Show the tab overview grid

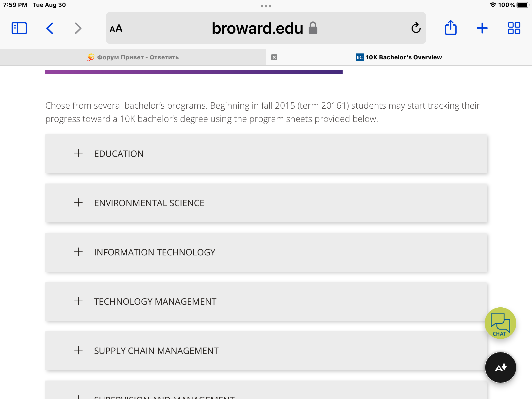514,28
